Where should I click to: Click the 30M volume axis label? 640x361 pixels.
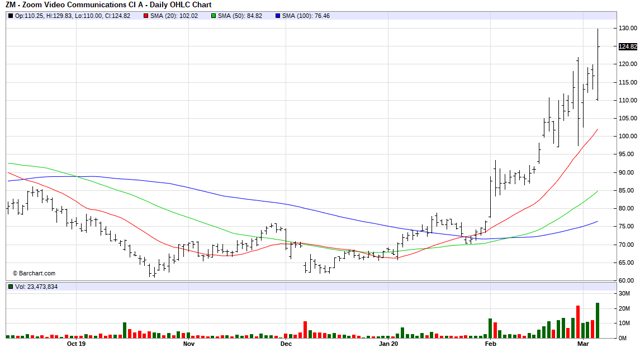[624, 294]
